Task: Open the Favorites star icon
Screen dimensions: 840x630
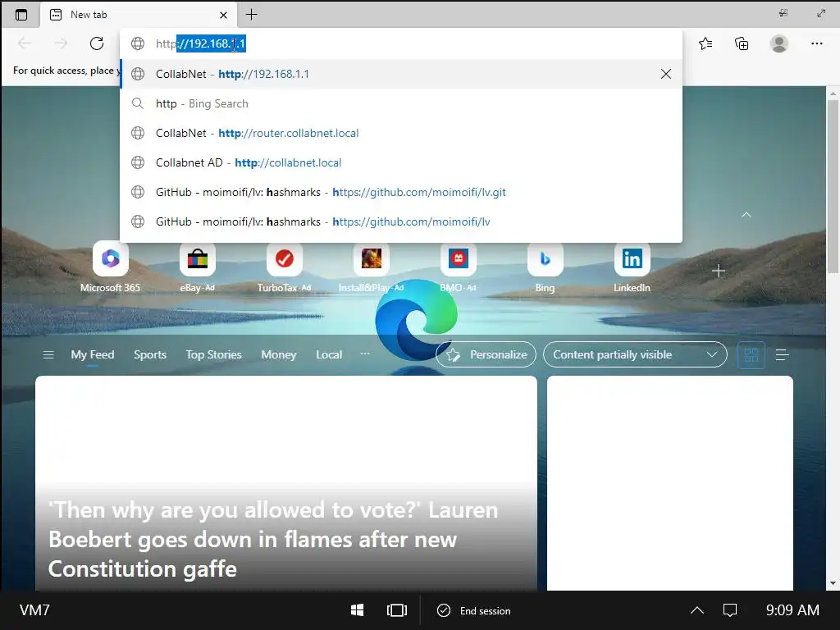Action: [x=705, y=43]
